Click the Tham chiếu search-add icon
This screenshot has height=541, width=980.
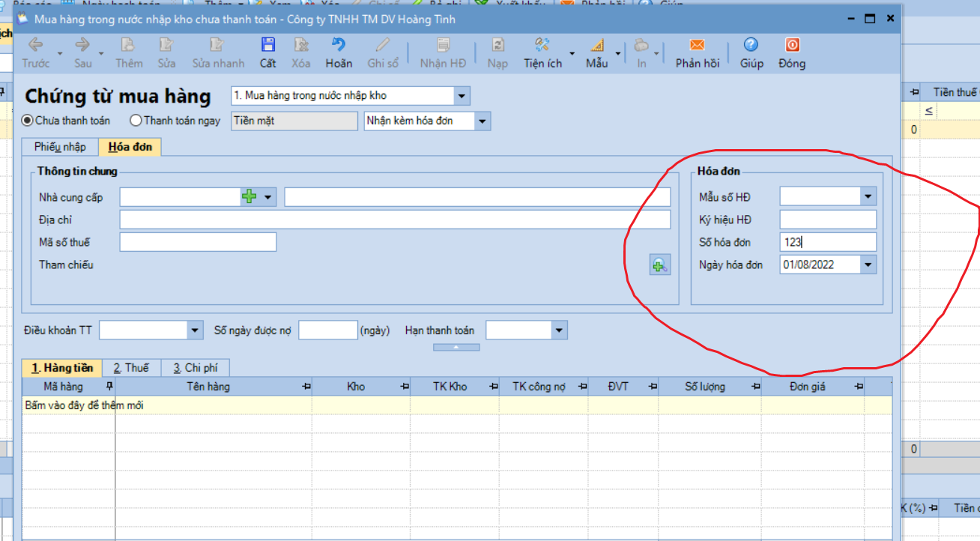(660, 265)
